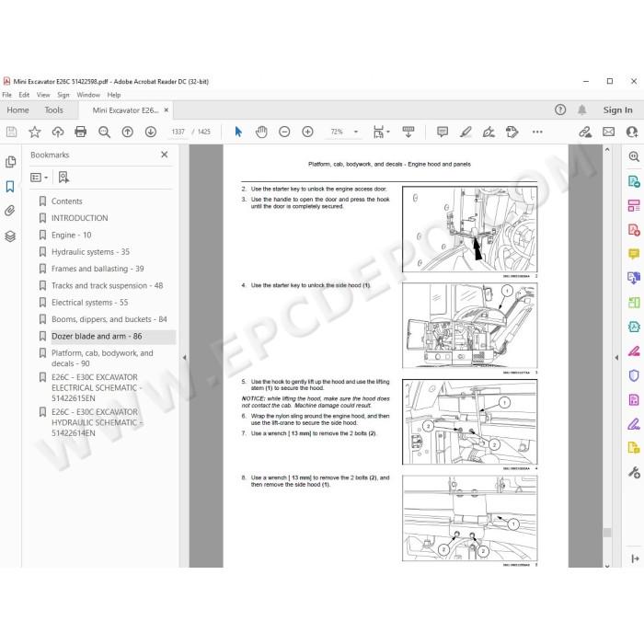This screenshot has width=644, height=644.
Task: Switch to the Tools tab
Action: pyautogui.click(x=53, y=110)
